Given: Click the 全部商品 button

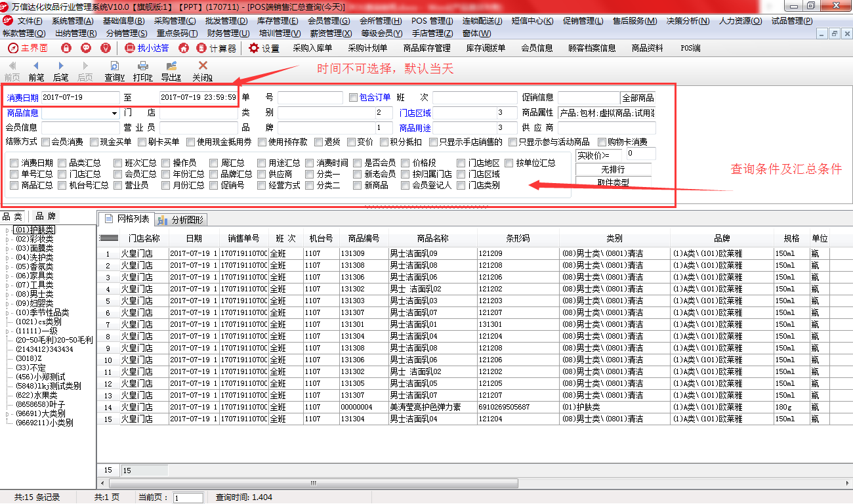Looking at the screenshot, I should click(x=638, y=98).
